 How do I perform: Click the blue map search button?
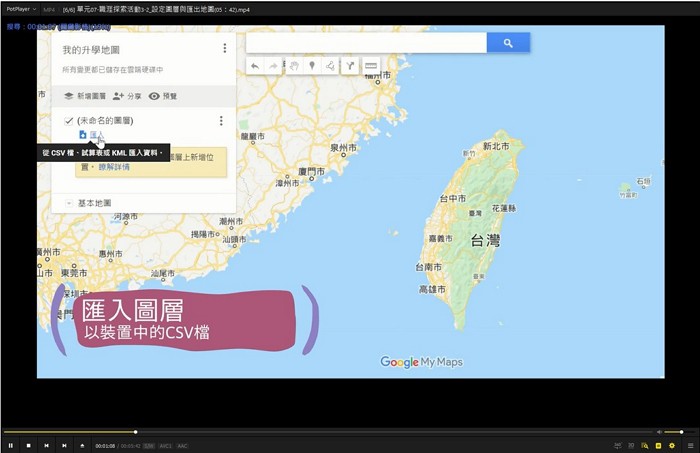(508, 43)
